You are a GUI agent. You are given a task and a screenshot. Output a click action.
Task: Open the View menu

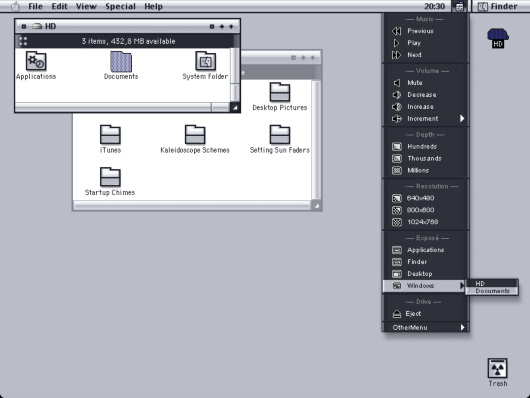(x=86, y=6)
